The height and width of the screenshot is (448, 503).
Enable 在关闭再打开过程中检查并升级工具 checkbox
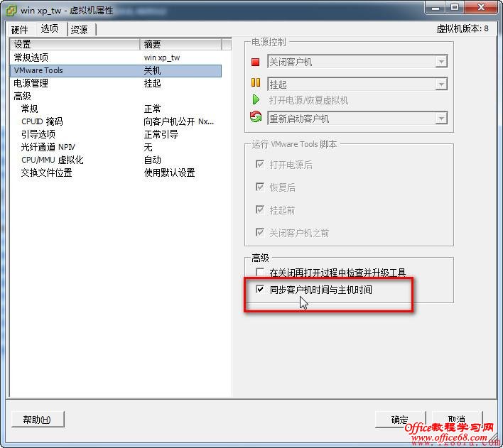[260, 272]
